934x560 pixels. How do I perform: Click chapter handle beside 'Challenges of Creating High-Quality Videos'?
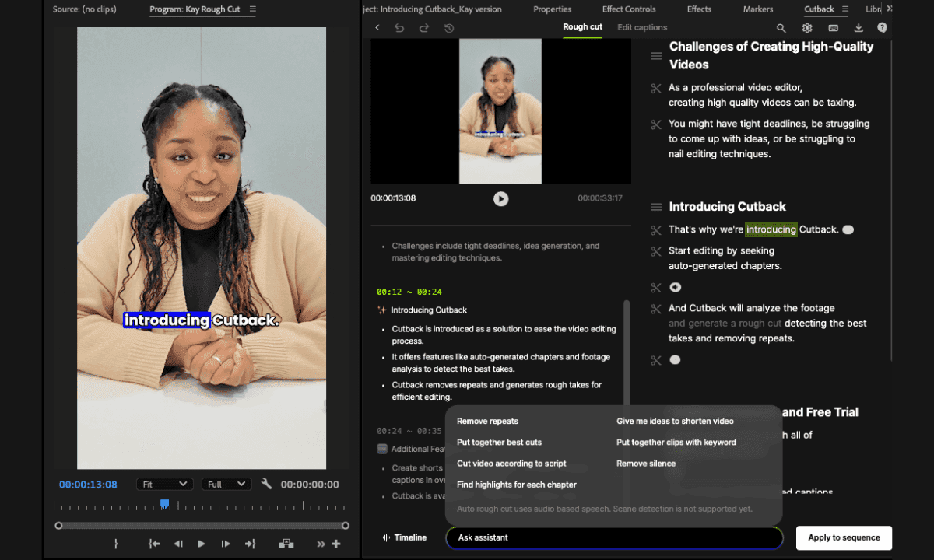656,56
